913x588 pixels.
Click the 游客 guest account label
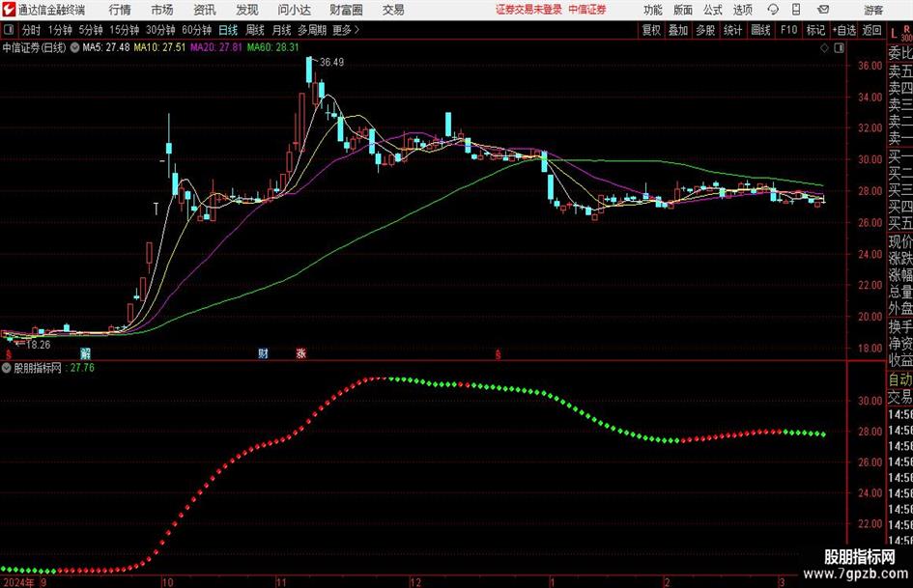pyautogui.click(x=873, y=11)
